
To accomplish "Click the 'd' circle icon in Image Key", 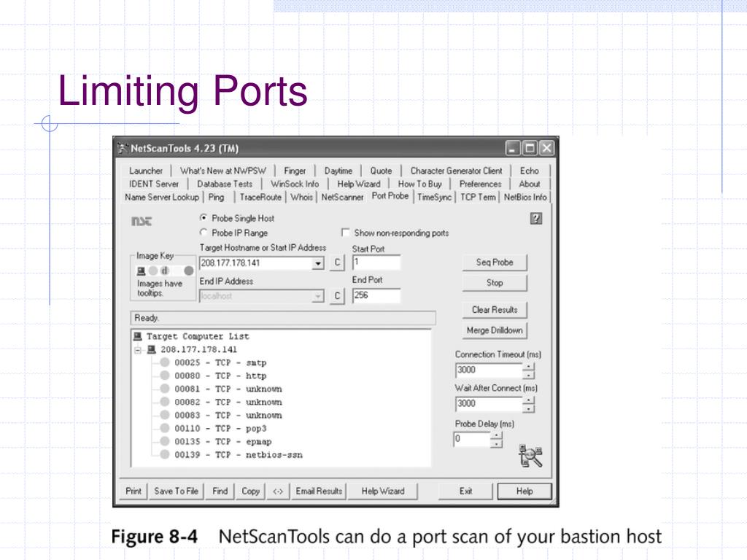I will pos(165,271).
